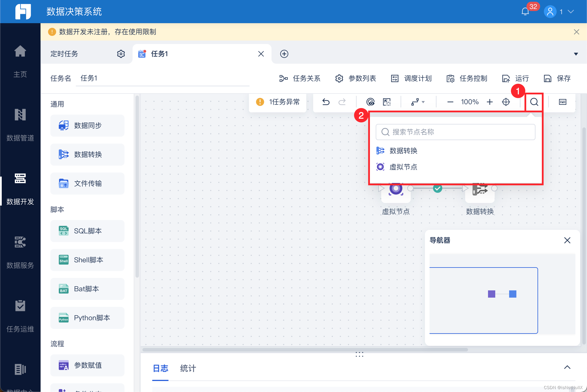Viewport: 587px width, 392px height.
Task: Click the undo arrow in canvas toolbar
Action: [326, 102]
